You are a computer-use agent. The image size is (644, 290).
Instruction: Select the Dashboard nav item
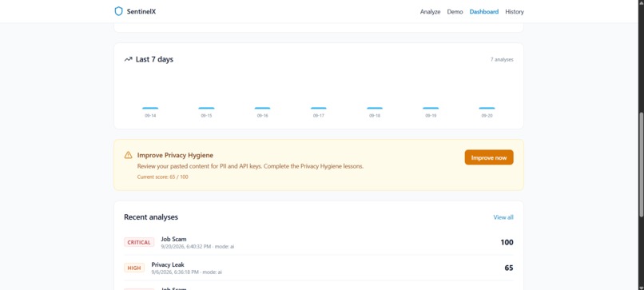point(484,12)
